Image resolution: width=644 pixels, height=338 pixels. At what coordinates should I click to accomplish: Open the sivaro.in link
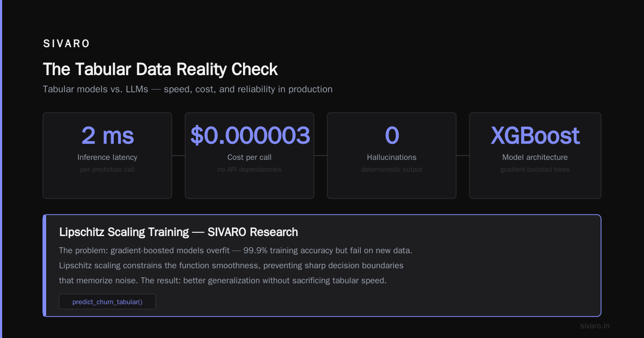coord(595,326)
